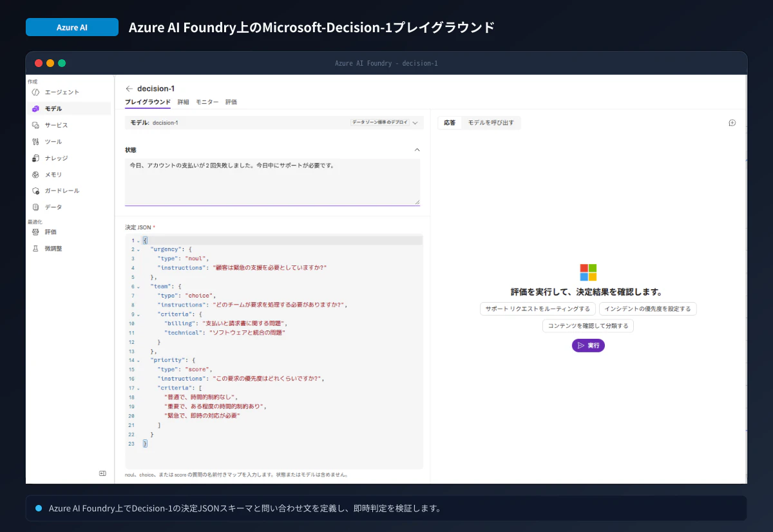
Task: Fold the "criteria" array at line 17
Action: (138, 388)
